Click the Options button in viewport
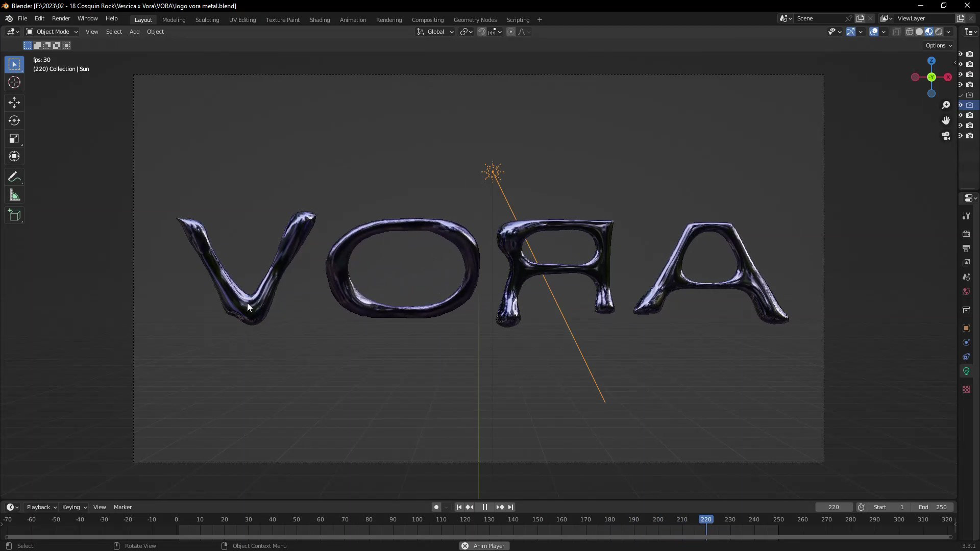Screen dimensions: 980x551 (939, 45)
